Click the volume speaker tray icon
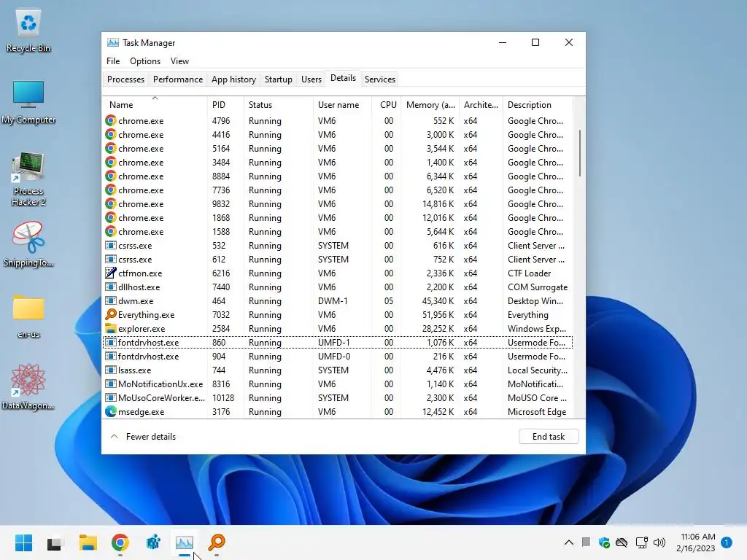The image size is (747, 560). (659, 542)
